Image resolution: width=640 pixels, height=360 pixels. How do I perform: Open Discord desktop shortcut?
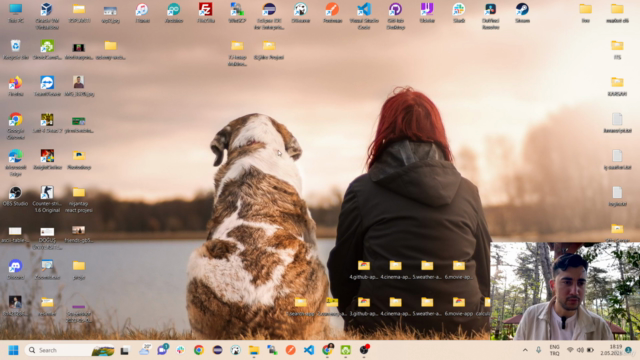[16, 269]
